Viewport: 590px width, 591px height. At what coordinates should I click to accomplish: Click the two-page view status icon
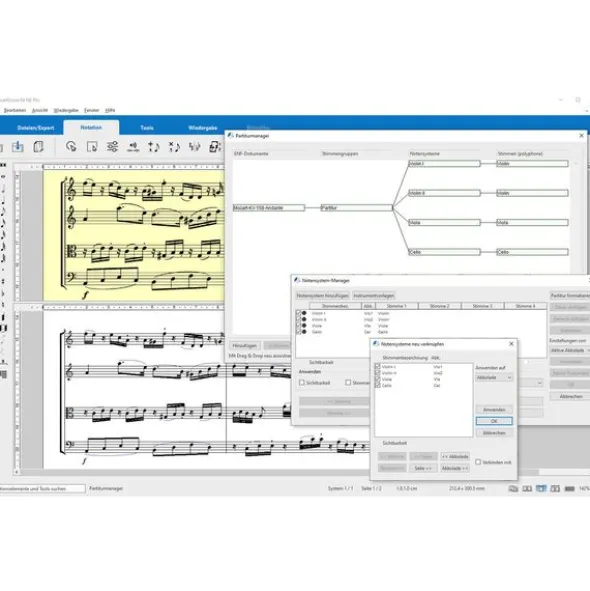click(527, 488)
